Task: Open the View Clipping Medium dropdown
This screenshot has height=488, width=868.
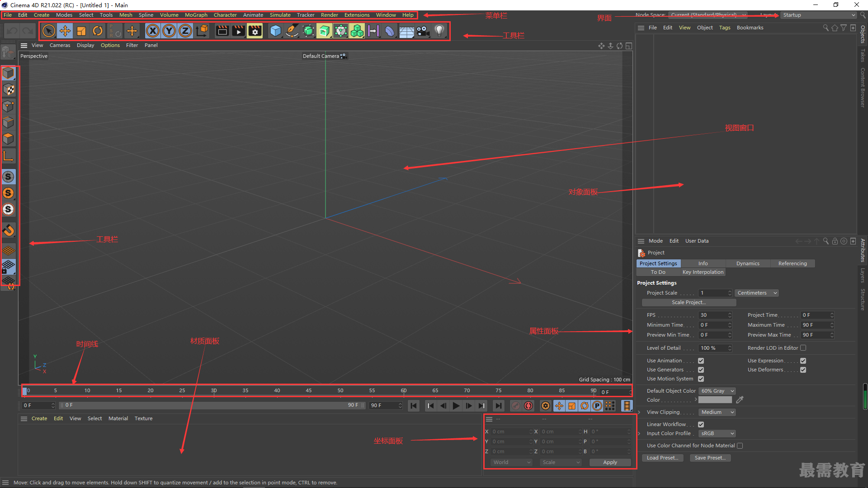Action: (x=717, y=412)
